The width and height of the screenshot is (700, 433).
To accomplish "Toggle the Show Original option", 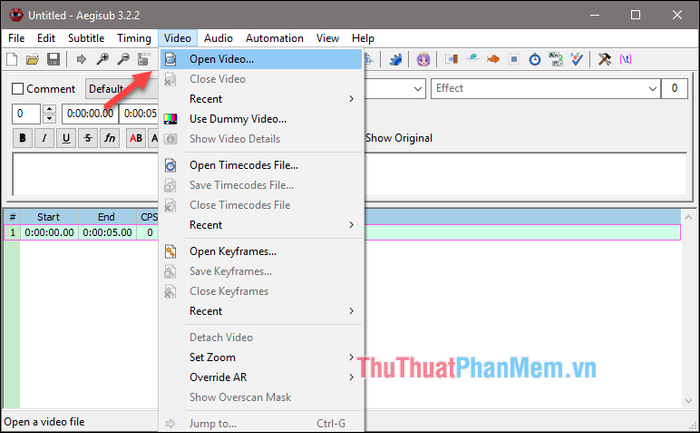I will tap(399, 138).
